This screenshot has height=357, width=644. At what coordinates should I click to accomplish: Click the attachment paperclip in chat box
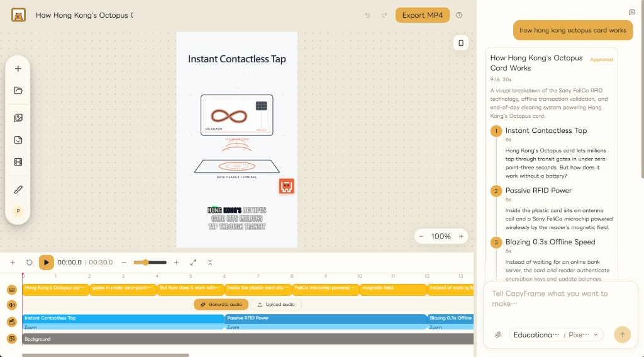point(498,335)
